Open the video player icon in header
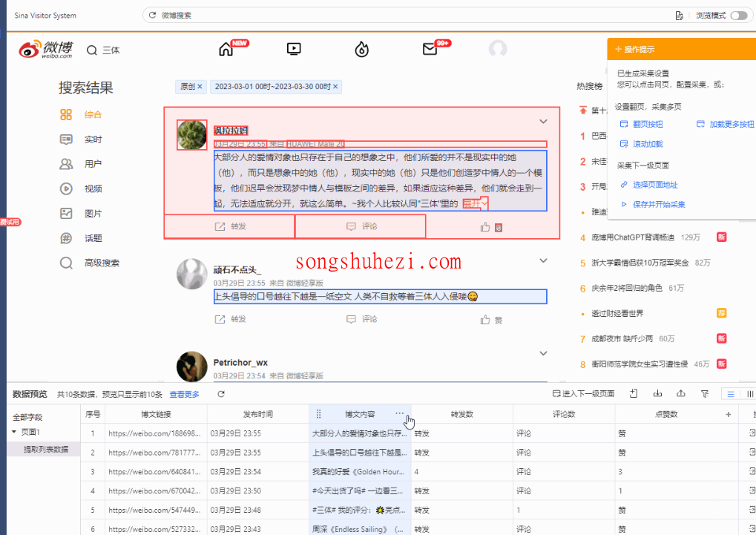Viewport: 756px width, 535px height. pyautogui.click(x=294, y=49)
